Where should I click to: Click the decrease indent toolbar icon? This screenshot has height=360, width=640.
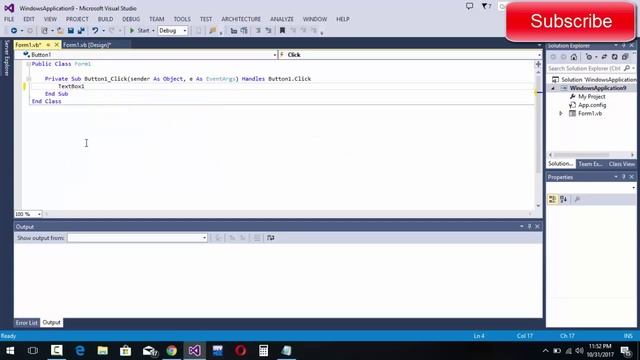(x=234, y=31)
